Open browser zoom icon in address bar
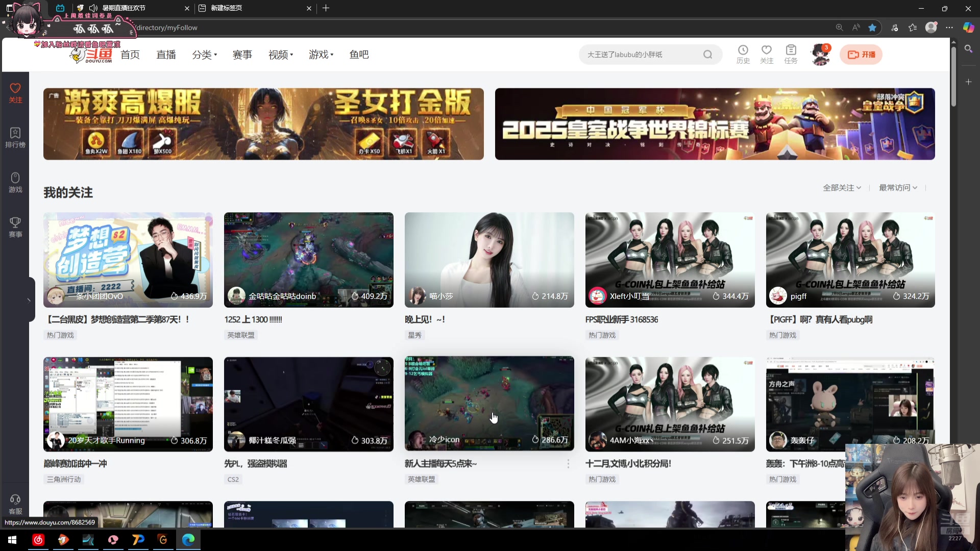The height and width of the screenshot is (551, 980). pos(839,28)
